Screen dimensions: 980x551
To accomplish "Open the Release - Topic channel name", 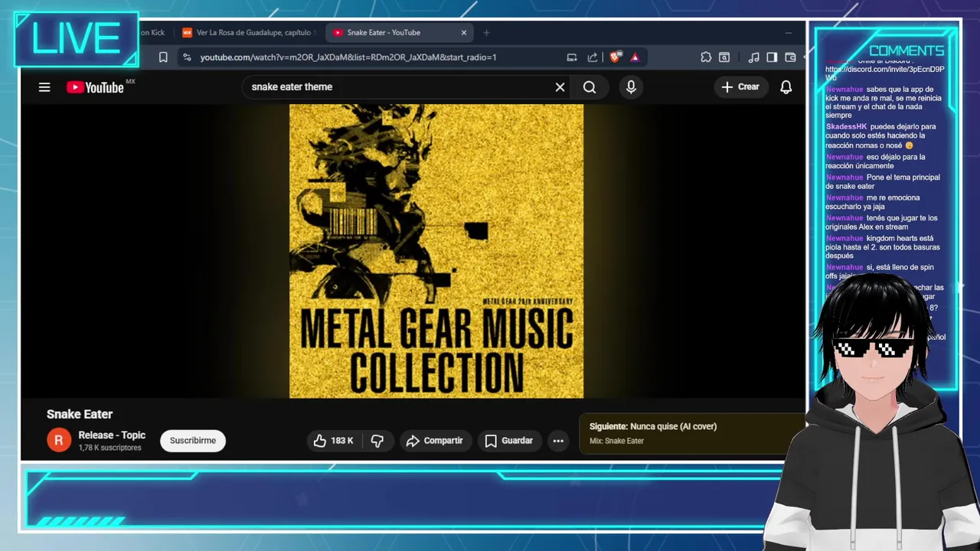I will point(112,435).
